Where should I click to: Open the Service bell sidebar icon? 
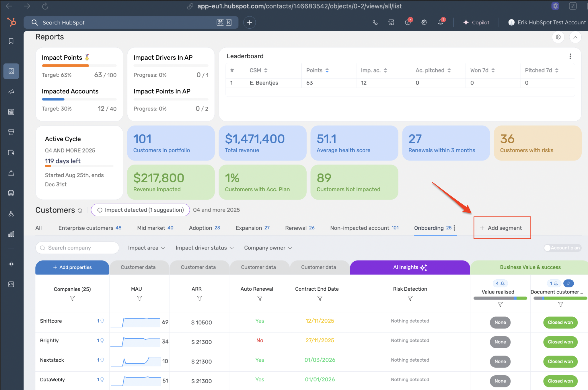coord(11,173)
